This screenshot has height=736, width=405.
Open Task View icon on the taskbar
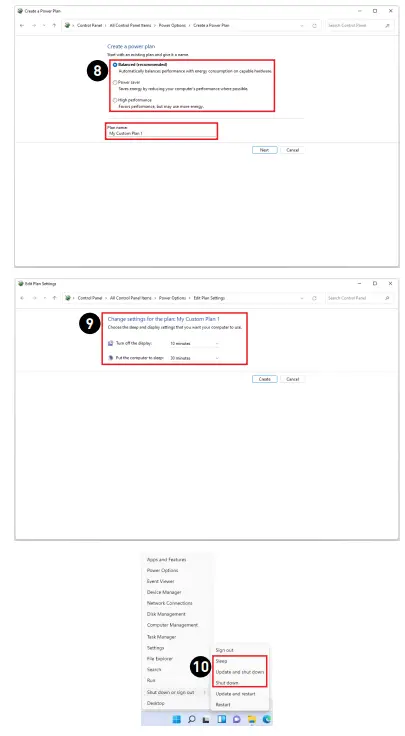[x=206, y=719]
